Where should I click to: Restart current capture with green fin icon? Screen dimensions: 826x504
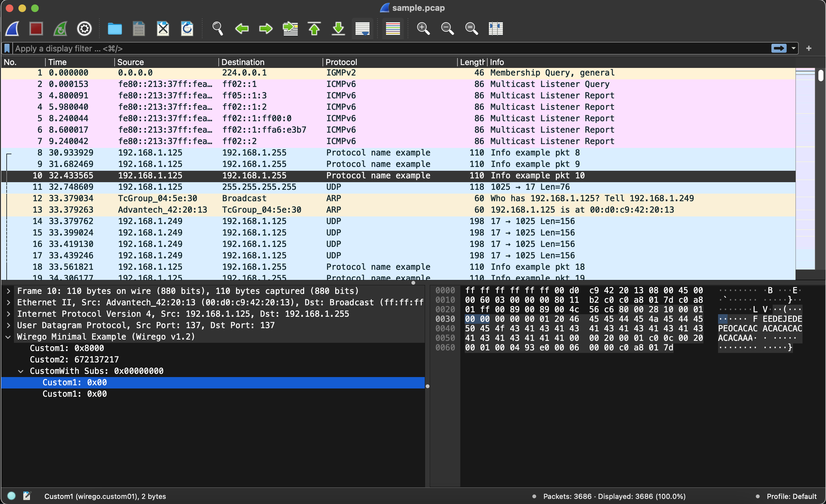(60, 29)
